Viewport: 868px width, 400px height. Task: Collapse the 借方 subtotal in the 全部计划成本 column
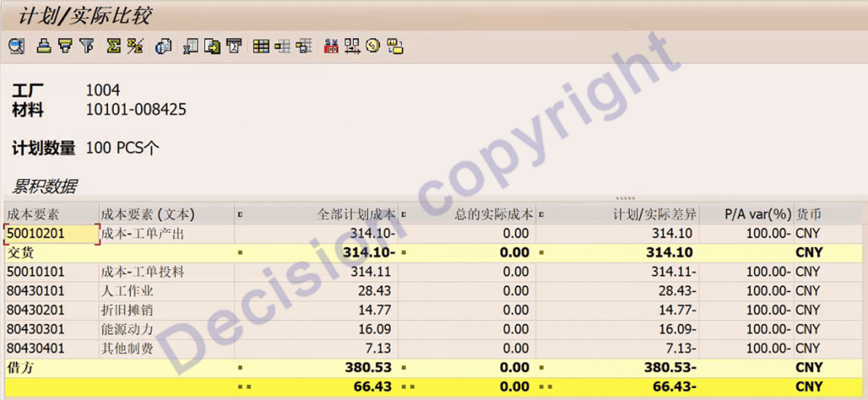point(240,368)
